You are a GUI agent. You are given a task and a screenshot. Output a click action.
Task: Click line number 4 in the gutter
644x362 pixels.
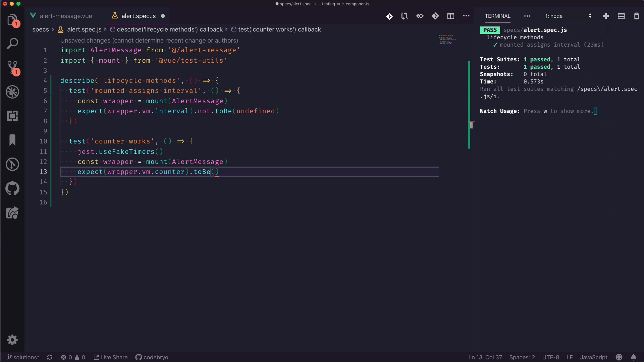tap(45, 80)
